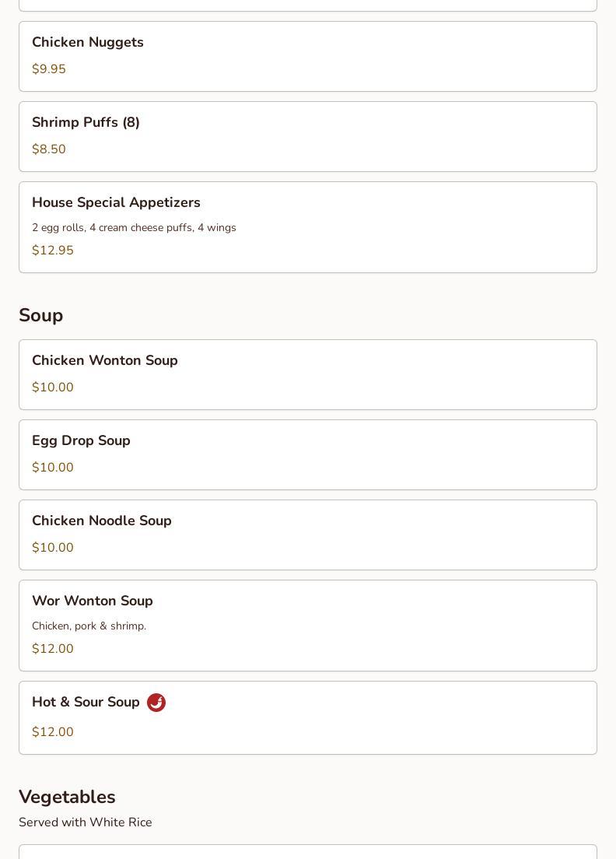This screenshot has width=616, height=859.
Task: Click the Egg Drop Soup price
Action: tap(53, 468)
